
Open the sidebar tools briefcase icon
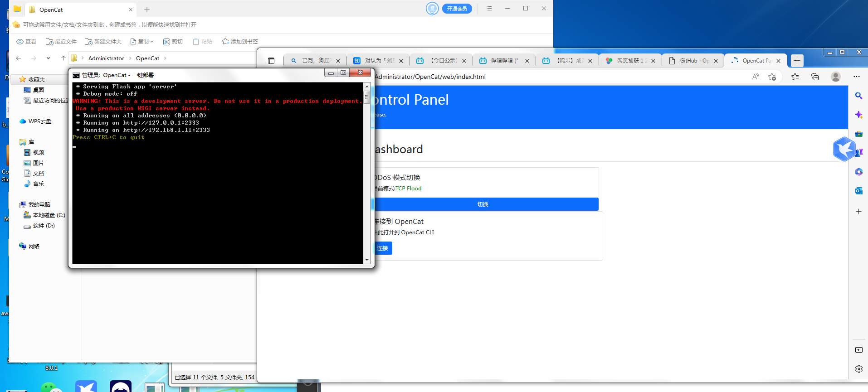(x=858, y=134)
